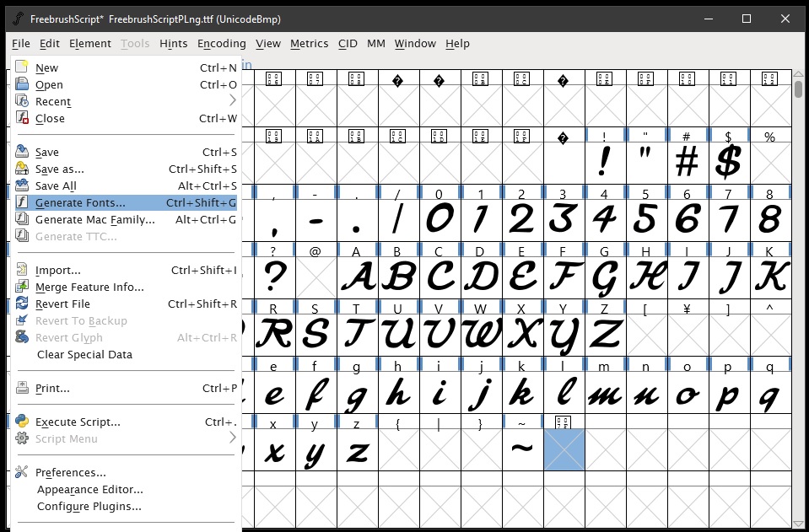Select the capital R glyph cell
809x532 pixels.
274,334
